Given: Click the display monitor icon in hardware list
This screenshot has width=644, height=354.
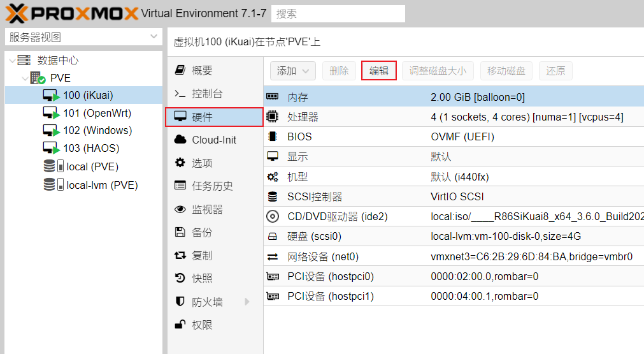Looking at the screenshot, I should (x=273, y=156).
